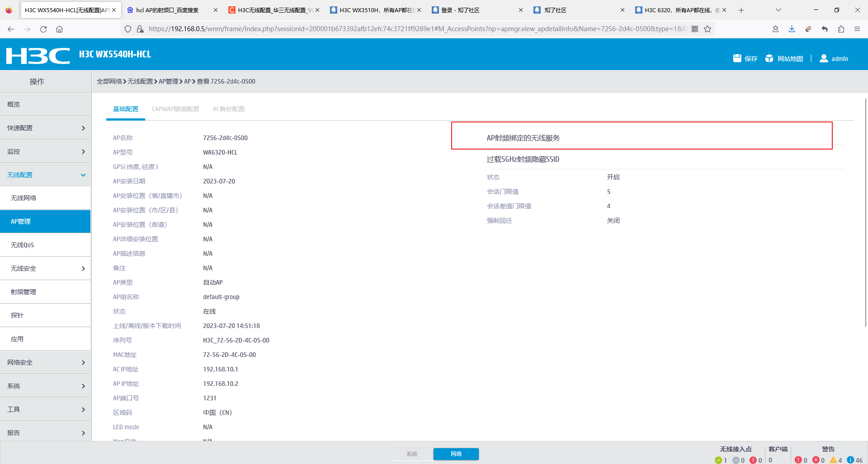Select the 概览 sidebar item
The width and height of the screenshot is (868, 464).
pos(45,104)
